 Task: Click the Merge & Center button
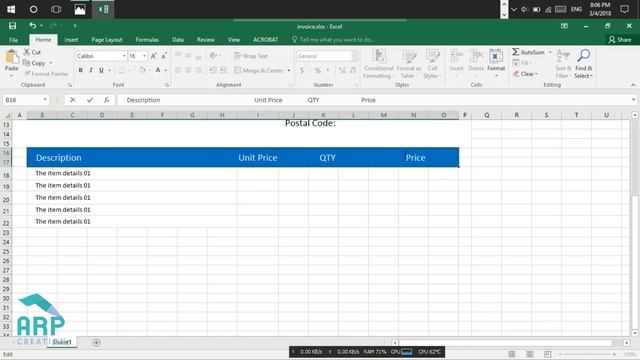tap(259, 71)
